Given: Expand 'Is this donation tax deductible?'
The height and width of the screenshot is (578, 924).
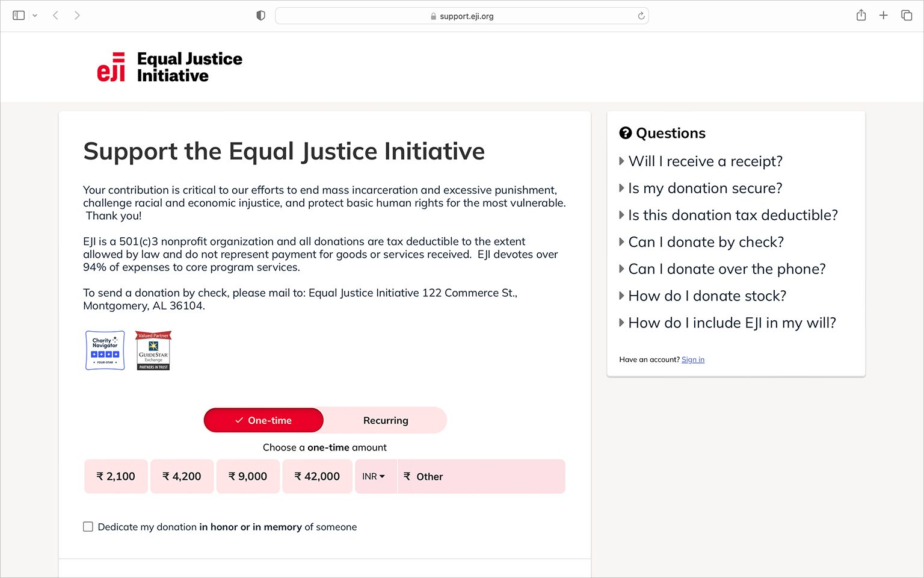Looking at the screenshot, I should 733,215.
